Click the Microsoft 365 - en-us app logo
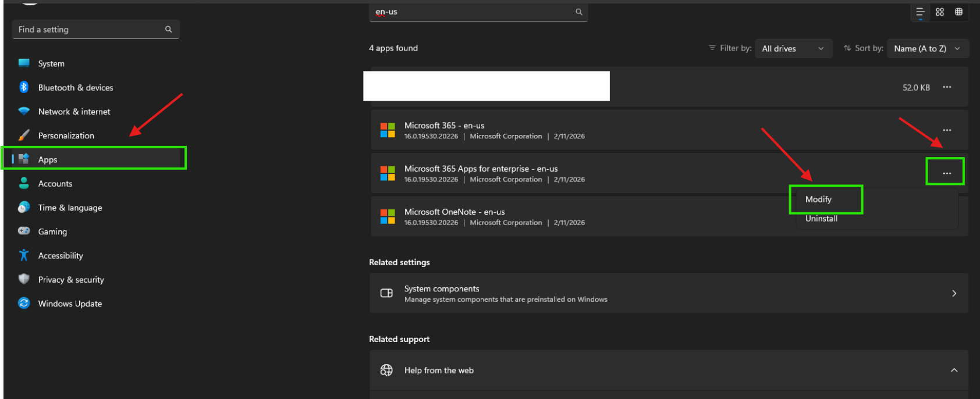980x399 pixels. pos(388,130)
